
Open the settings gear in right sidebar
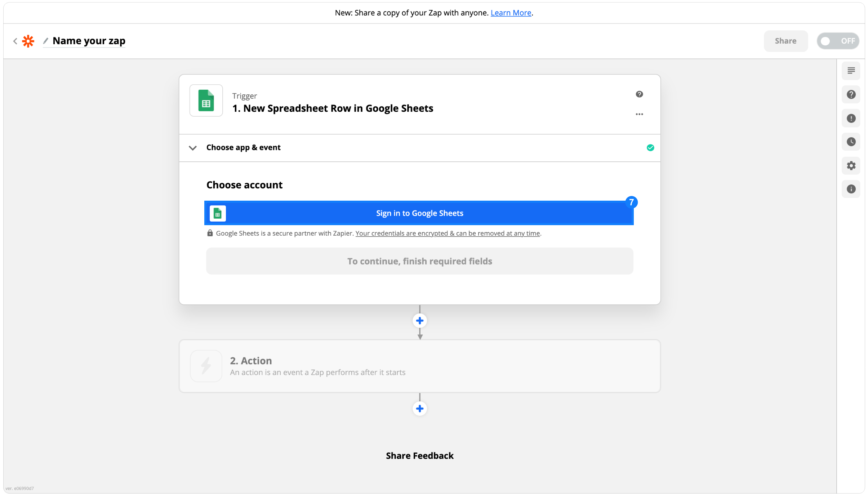[851, 165]
